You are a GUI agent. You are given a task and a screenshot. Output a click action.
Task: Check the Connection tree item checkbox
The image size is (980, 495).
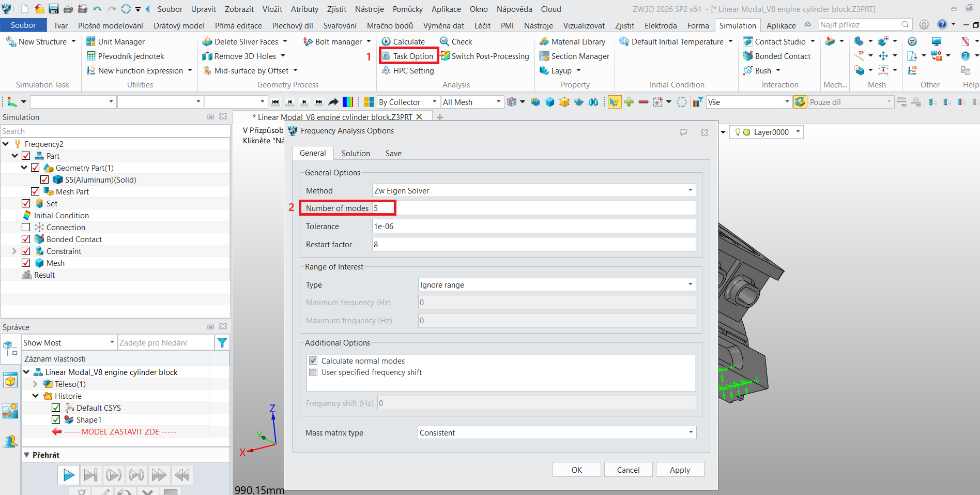click(x=26, y=227)
